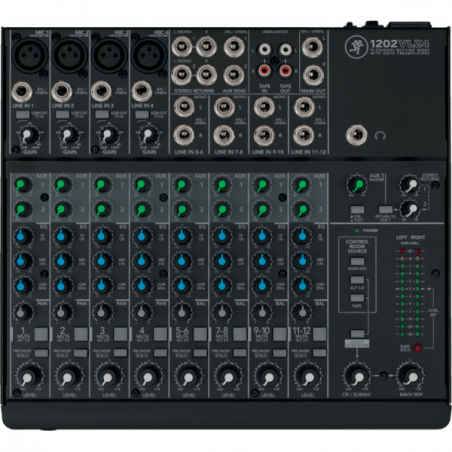Click the channel 3 PAN knob

102,312
